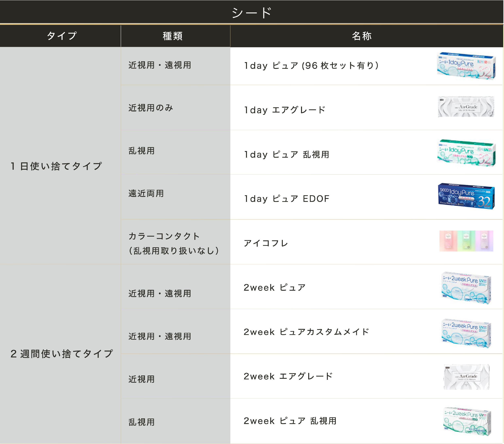The image size is (504, 444).
Task: Click the 1day ピュア EDOF dark blue box image
Action: click(466, 196)
